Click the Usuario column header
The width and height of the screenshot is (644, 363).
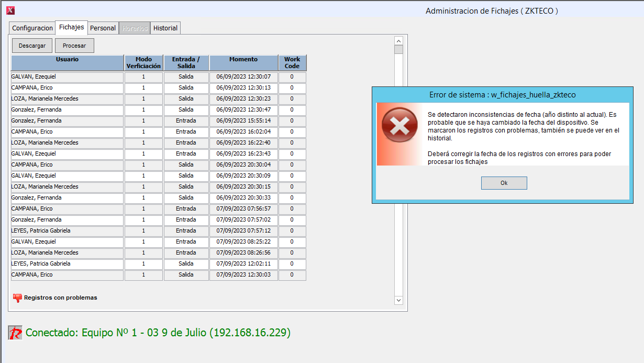pos(67,63)
